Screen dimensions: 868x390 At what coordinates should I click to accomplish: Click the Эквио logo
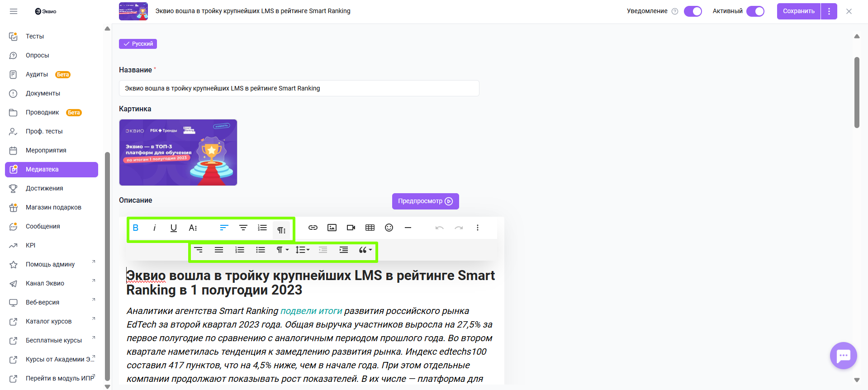click(46, 11)
